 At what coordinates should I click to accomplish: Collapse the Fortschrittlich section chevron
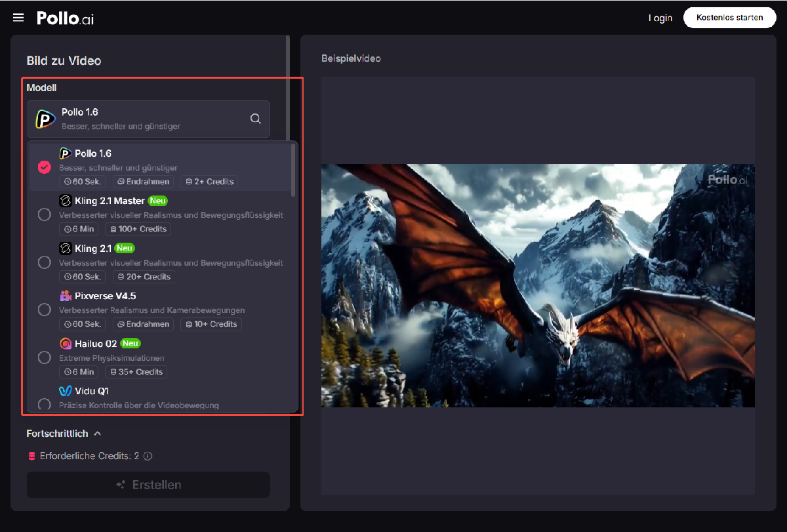(98, 434)
